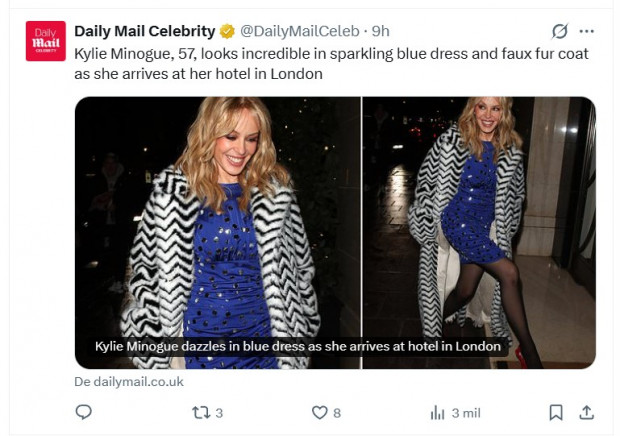The height and width of the screenshot is (436, 620).
Task: Repost the tweet using retweet icon
Action: click(x=200, y=412)
